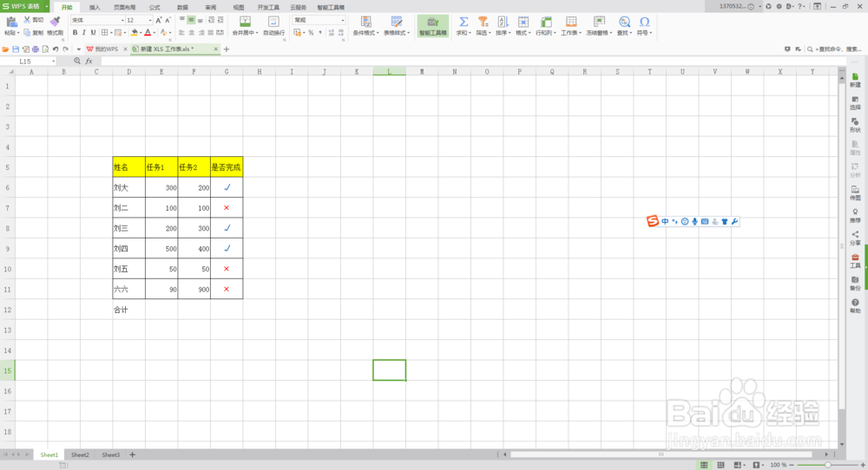Toggle horizontal left alignment button

pos(181,33)
